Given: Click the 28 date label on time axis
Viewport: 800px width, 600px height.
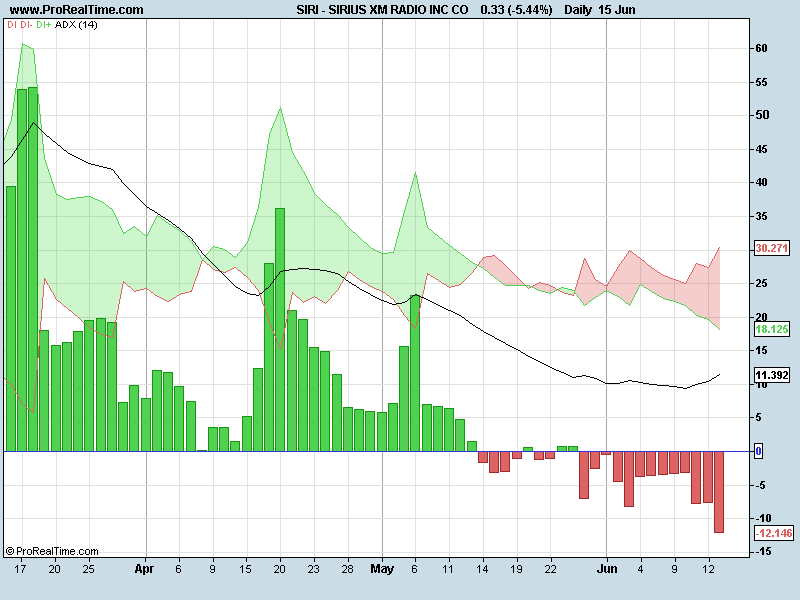Looking at the screenshot, I should click(347, 569).
